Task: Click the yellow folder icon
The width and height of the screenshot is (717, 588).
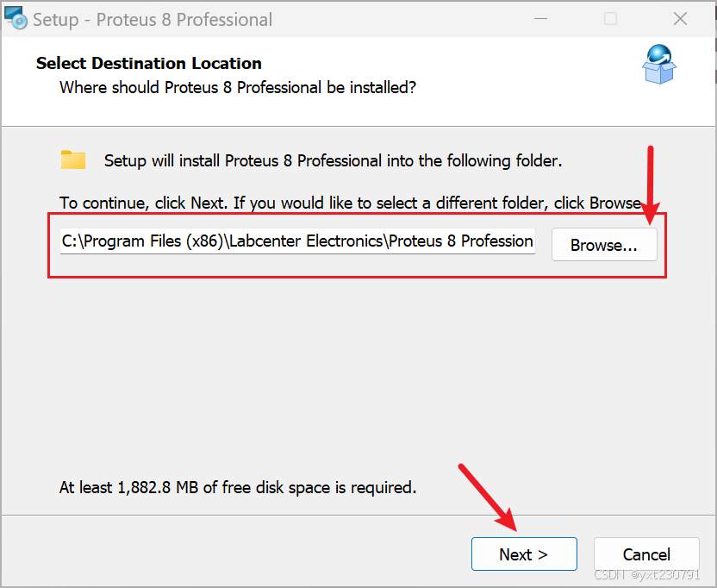Action: pyautogui.click(x=73, y=160)
